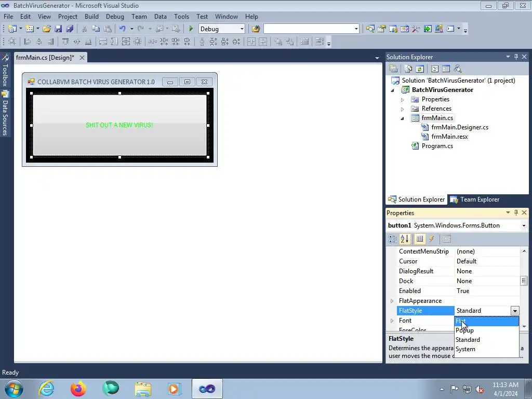
Task: Click the Tab Order layout icon
Action: point(320,42)
